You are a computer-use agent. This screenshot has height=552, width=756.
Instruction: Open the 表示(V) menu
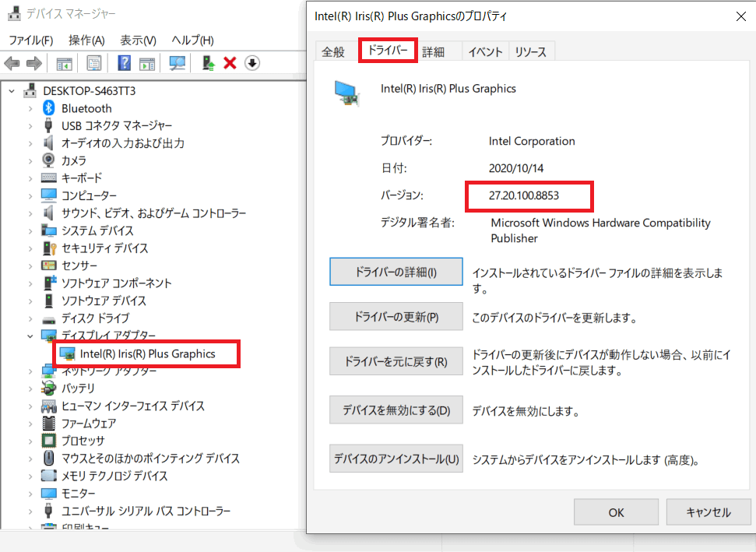coord(138,40)
